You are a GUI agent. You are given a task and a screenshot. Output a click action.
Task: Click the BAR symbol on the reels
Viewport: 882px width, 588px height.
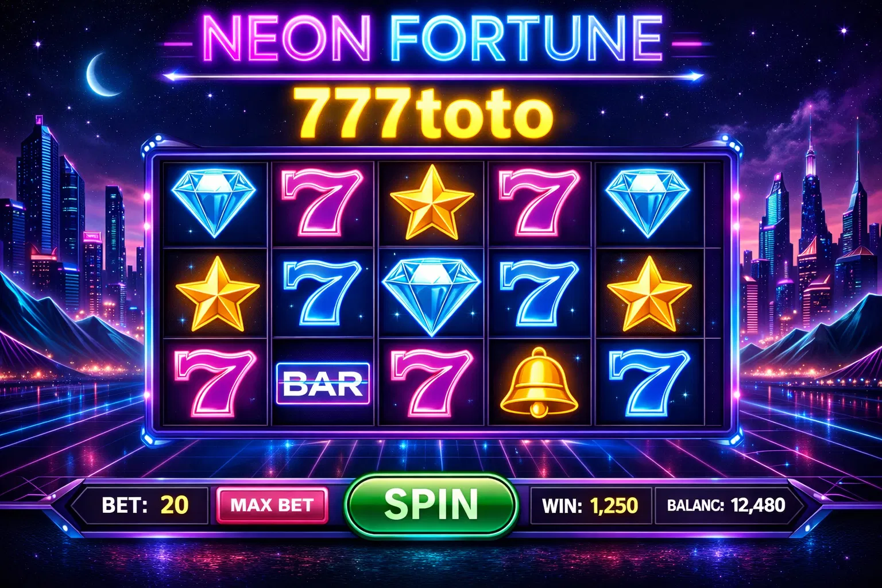(x=323, y=384)
